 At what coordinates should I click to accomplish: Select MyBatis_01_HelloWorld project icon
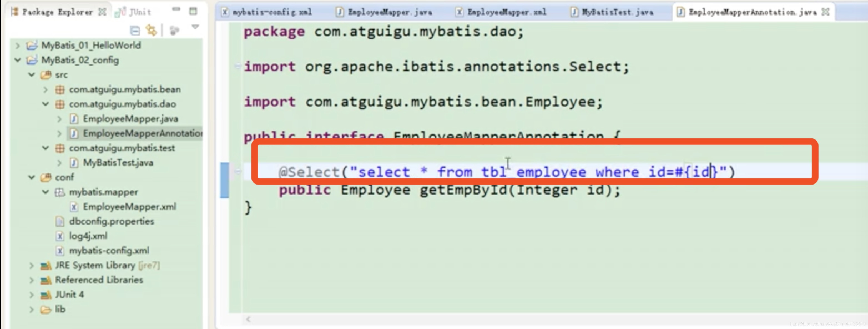(x=32, y=45)
